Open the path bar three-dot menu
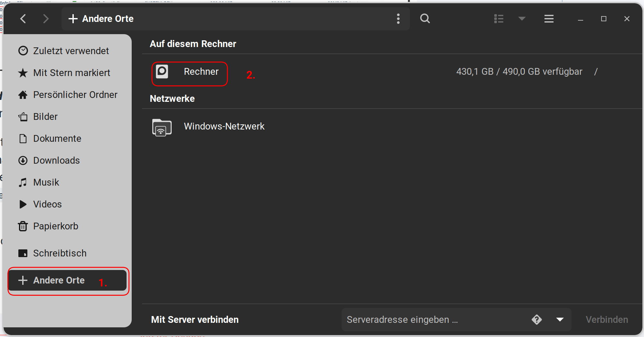The height and width of the screenshot is (337, 644). tap(398, 19)
